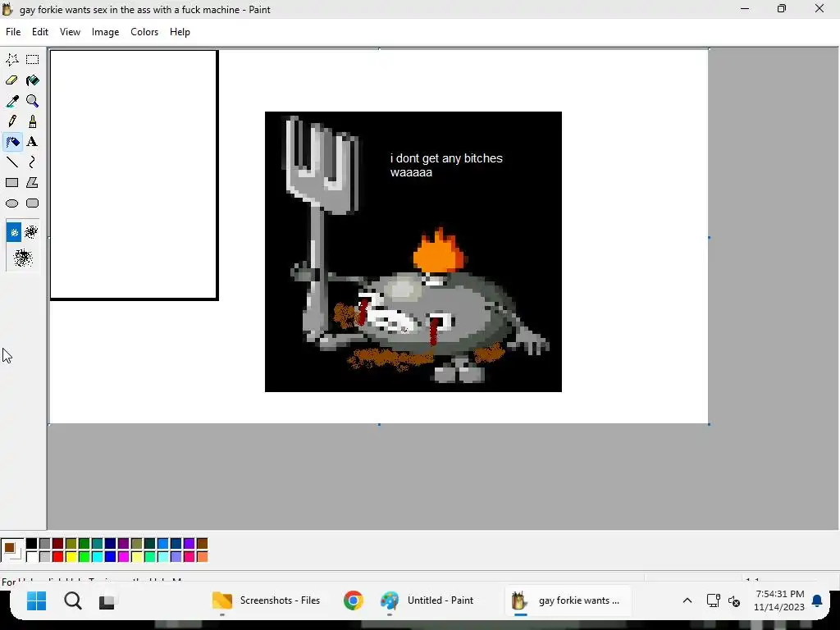
Task: Pick the dark gray palette color
Action: click(45, 544)
